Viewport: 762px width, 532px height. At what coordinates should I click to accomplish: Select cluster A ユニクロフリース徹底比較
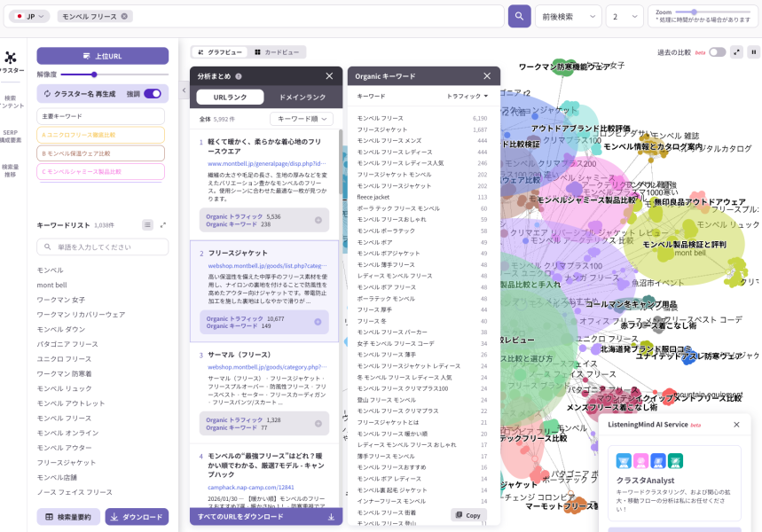point(100,135)
